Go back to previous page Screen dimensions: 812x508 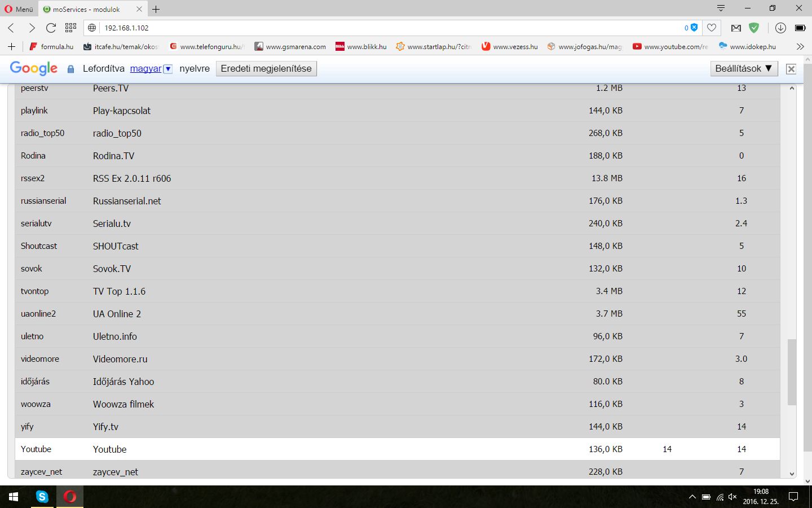click(11, 28)
